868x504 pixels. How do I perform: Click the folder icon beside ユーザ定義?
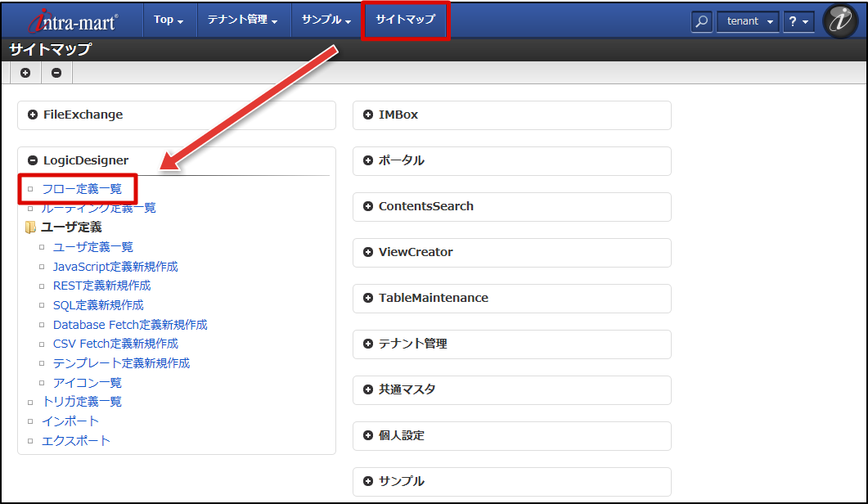31,227
